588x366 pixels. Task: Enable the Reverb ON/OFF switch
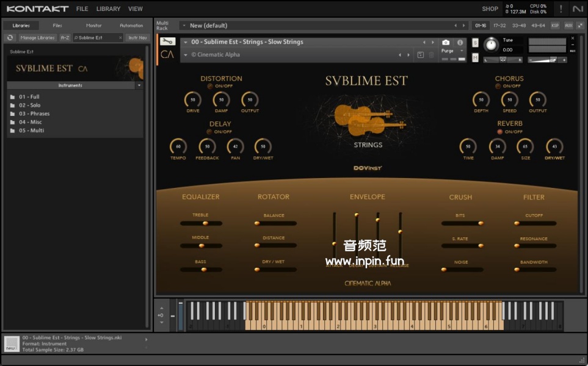click(500, 132)
